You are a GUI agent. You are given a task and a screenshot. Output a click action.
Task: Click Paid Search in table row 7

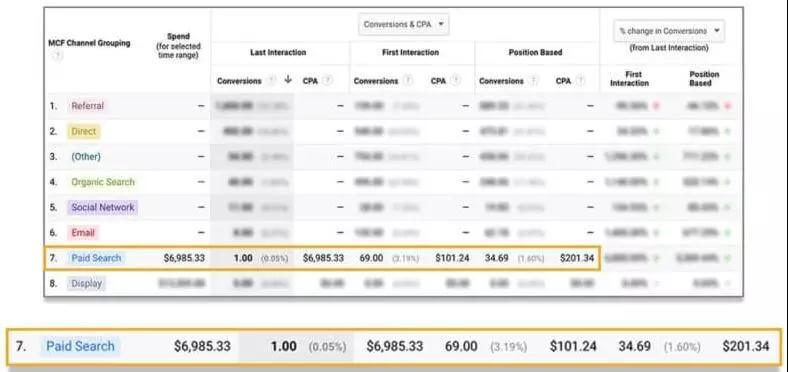click(x=96, y=258)
